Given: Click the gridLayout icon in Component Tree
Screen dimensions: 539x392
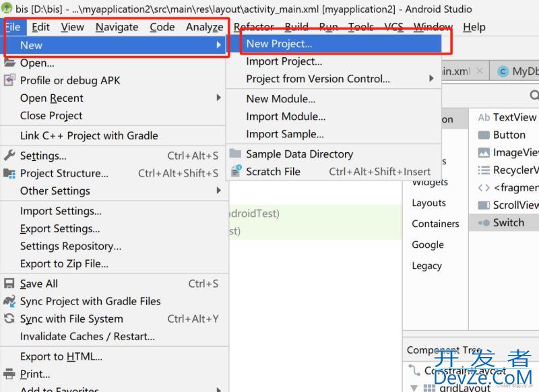Looking at the screenshot, I should (x=429, y=388).
